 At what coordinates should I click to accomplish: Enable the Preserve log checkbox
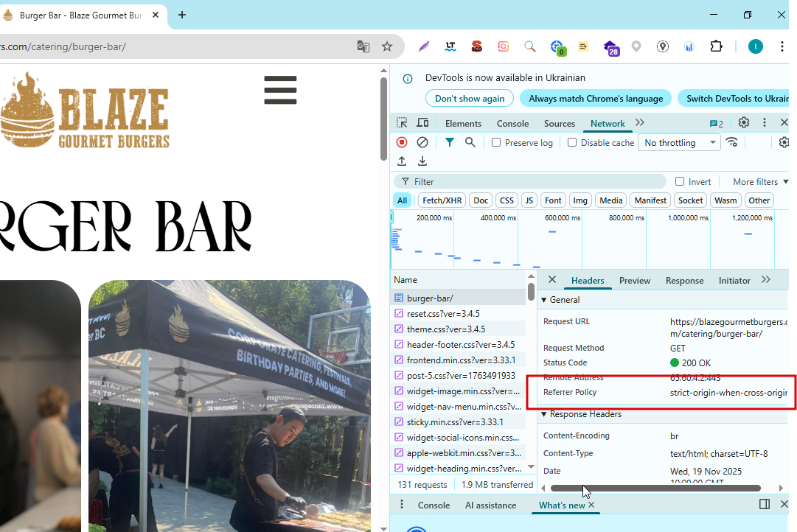coord(496,143)
